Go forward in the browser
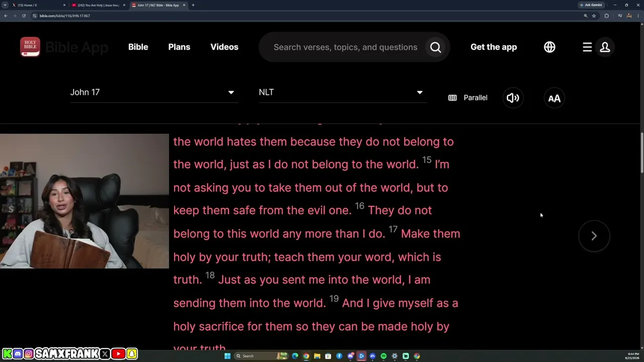644x362 pixels. pyautogui.click(x=15, y=16)
